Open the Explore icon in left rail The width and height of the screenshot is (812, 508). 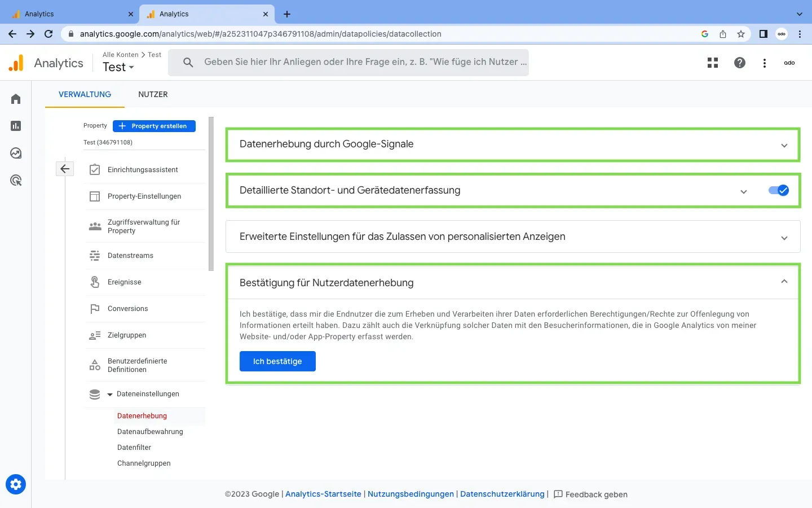pyautogui.click(x=16, y=153)
